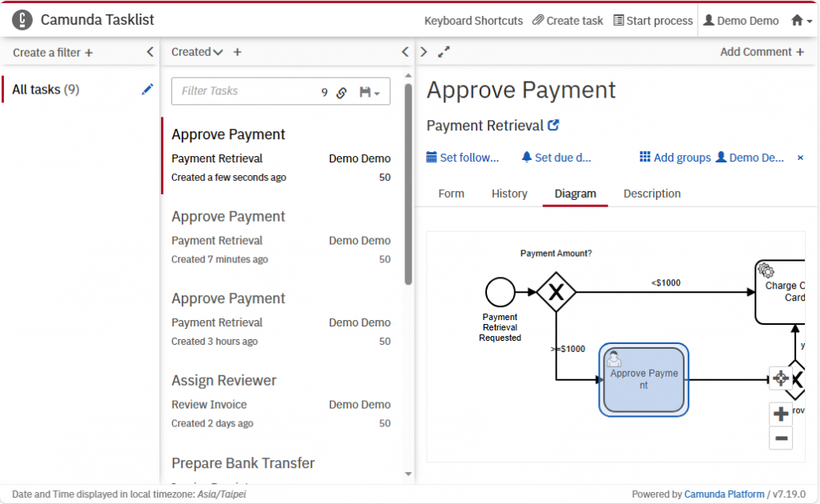Open the Prepare Bank Transfer task

coord(243,463)
